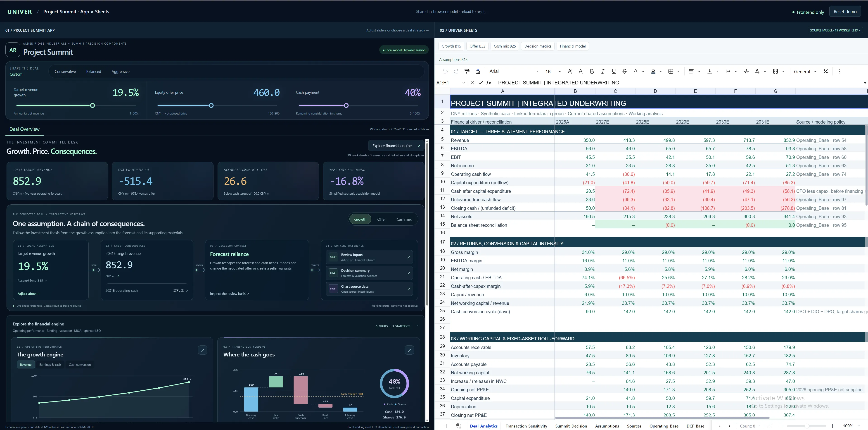Image resolution: width=868 pixels, height=430 pixels.
Task: Add a new sheet with plus icon
Action: [x=446, y=426]
